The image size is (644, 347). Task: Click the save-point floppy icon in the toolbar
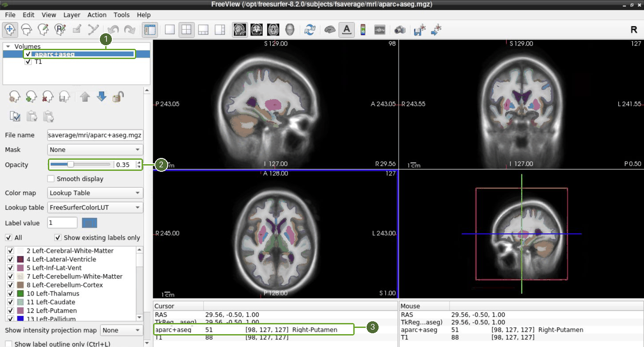coord(419,30)
